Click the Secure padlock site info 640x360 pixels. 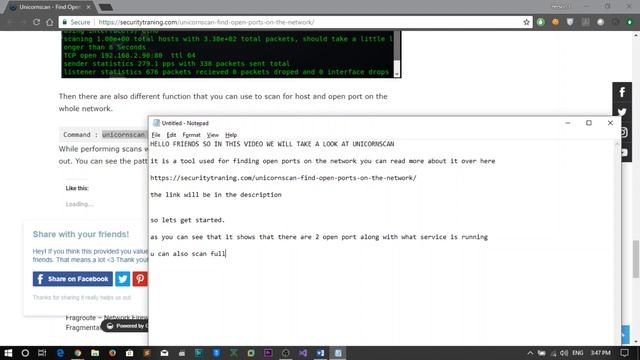pyautogui.click(x=76, y=22)
